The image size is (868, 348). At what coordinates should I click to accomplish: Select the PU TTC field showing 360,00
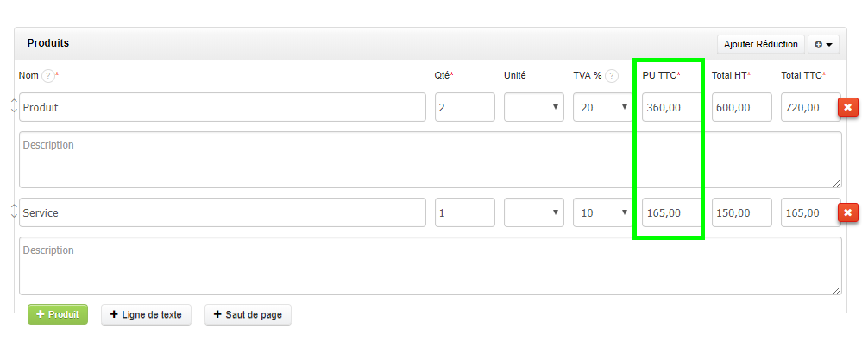click(x=671, y=107)
